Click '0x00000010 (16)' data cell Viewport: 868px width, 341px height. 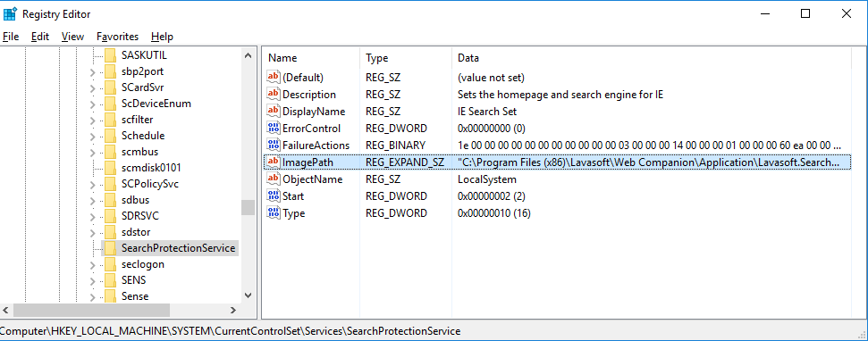493,212
